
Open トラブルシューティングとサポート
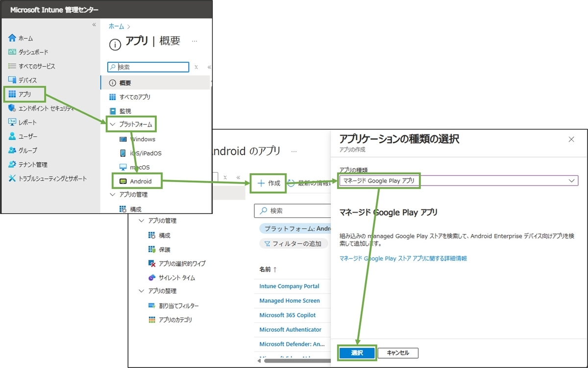tap(48, 178)
